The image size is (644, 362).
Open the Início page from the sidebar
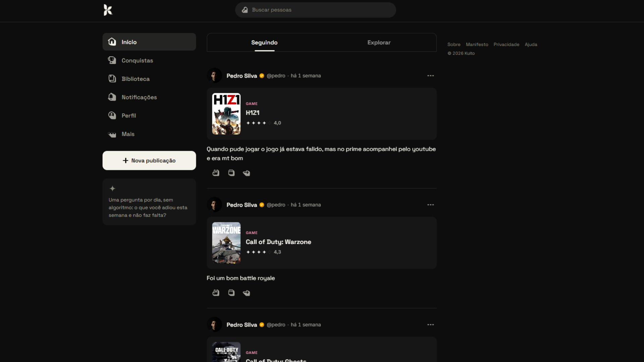(x=149, y=42)
